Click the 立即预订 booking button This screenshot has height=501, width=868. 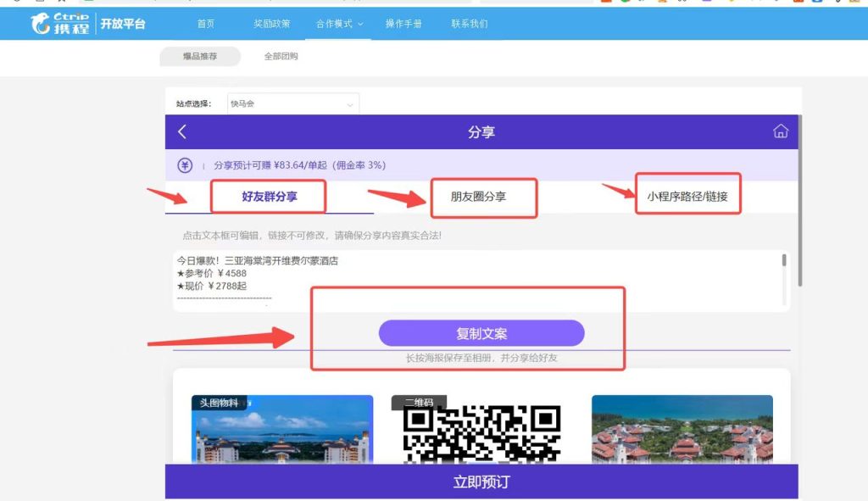click(481, 481)
